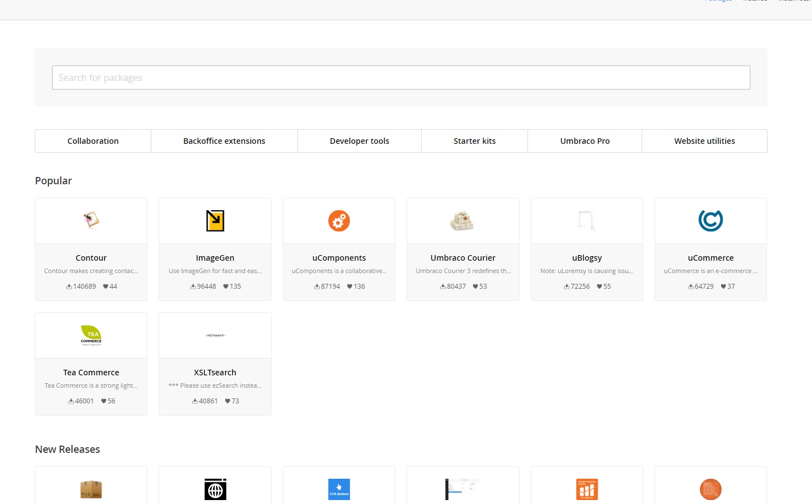Click the uCommerce package name
The image size is (812, 504).
click(711, 258)
